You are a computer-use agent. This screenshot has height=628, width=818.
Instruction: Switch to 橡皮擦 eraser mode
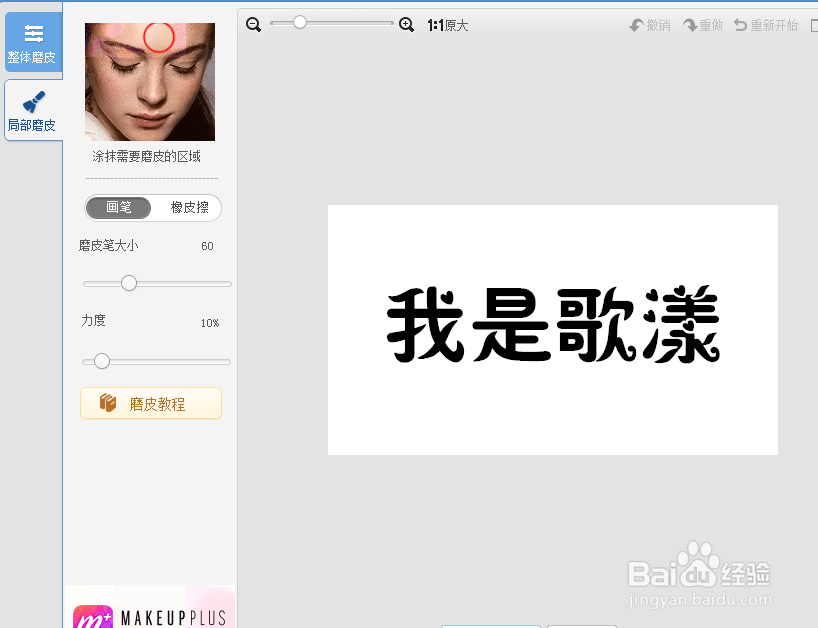(189, 208)
